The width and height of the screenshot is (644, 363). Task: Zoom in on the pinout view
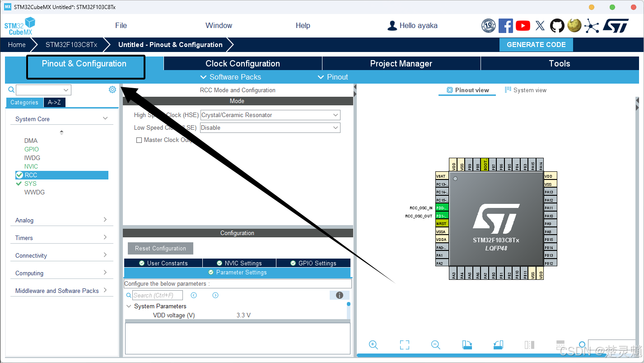373,345
